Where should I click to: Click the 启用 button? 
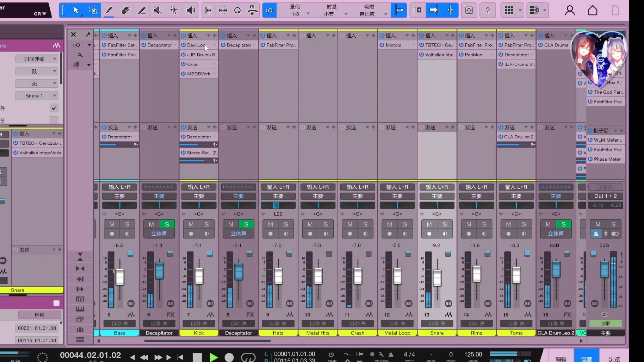point(39,315)
